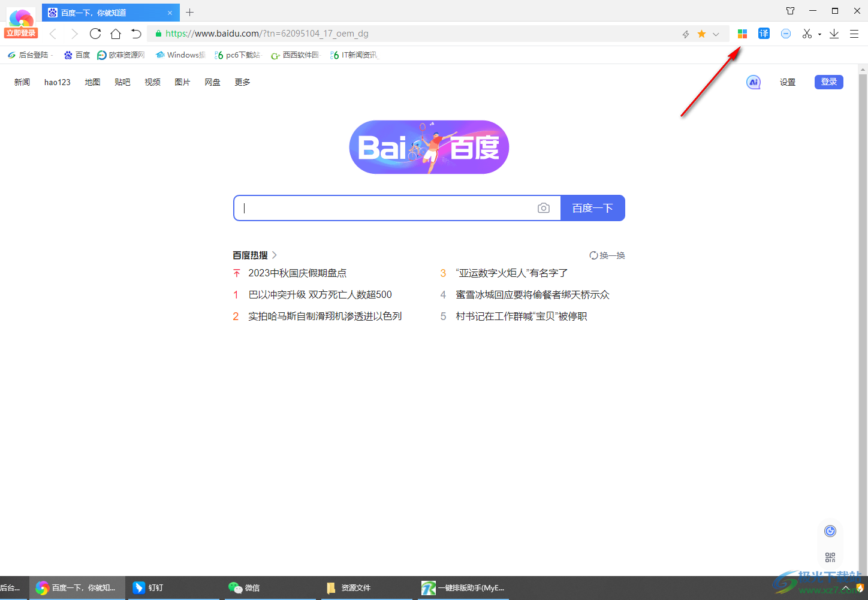Open 巴以冲突升级 双方死亡人数超500 headline

(320, 295)
